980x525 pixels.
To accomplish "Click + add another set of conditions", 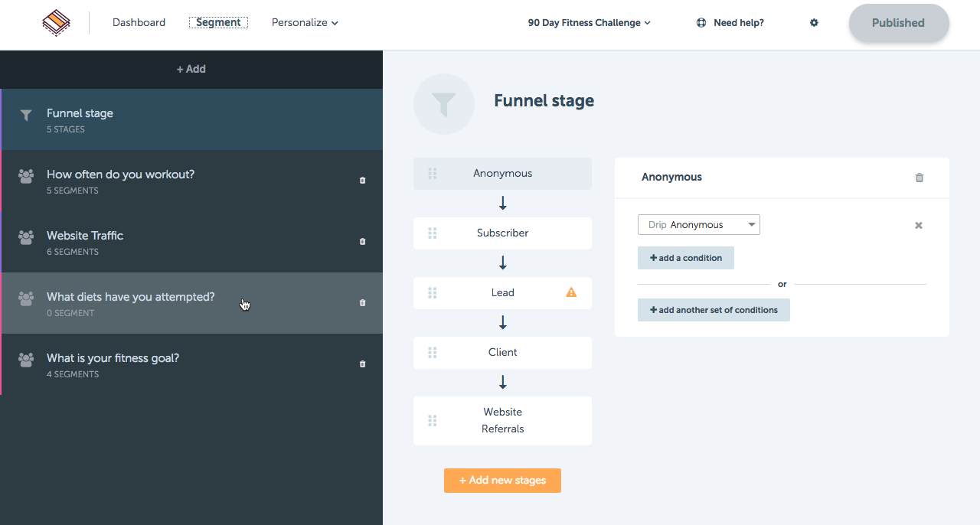I will point(714,310).
